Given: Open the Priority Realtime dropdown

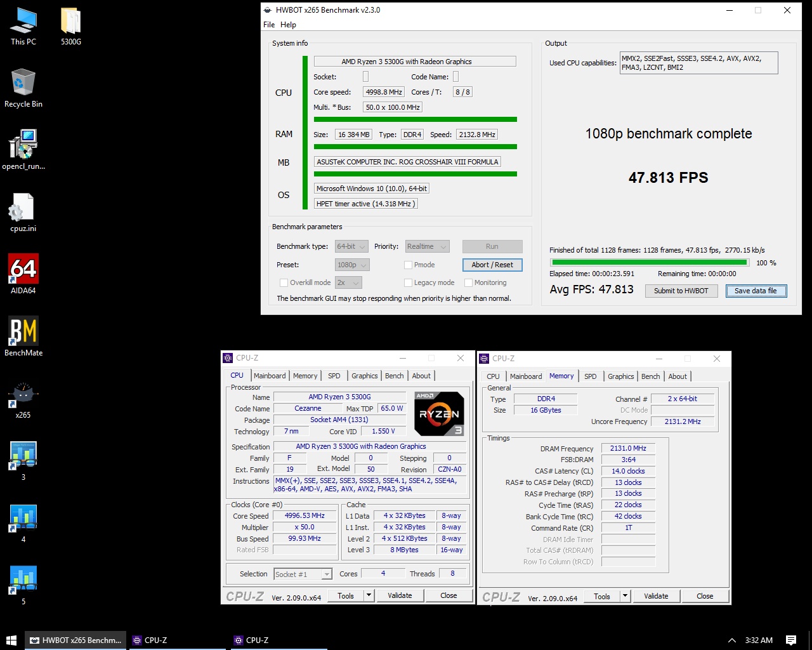Looking at the screenshot, I should (427, 246).
